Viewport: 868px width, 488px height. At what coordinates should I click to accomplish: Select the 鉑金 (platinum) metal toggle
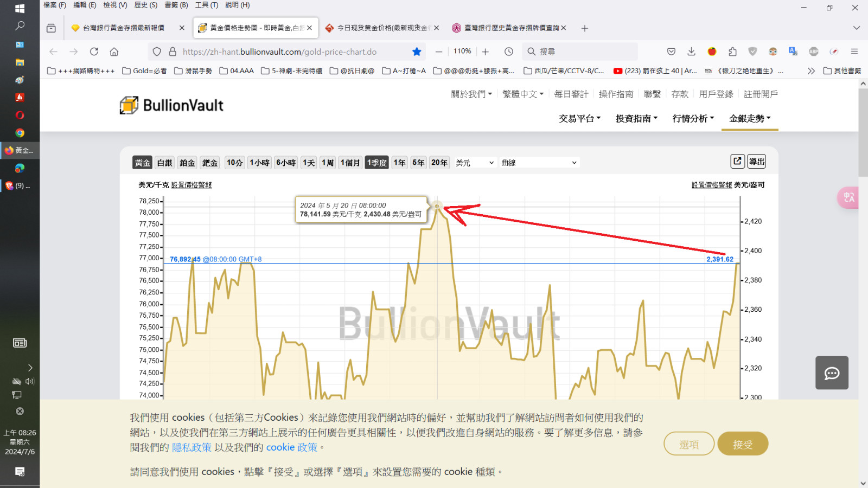(x=187, y=163)
